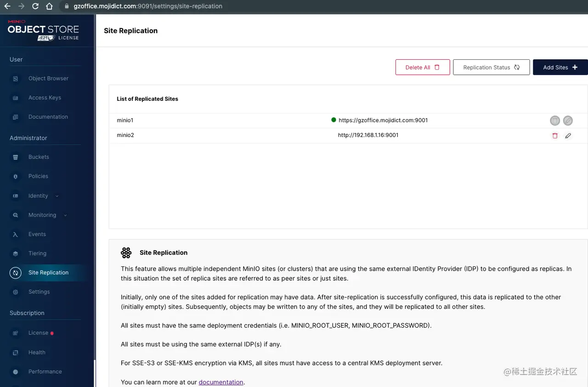The image size is (588, 387).
Task: Go to Access Keys page
Action: tap(44, 98)
